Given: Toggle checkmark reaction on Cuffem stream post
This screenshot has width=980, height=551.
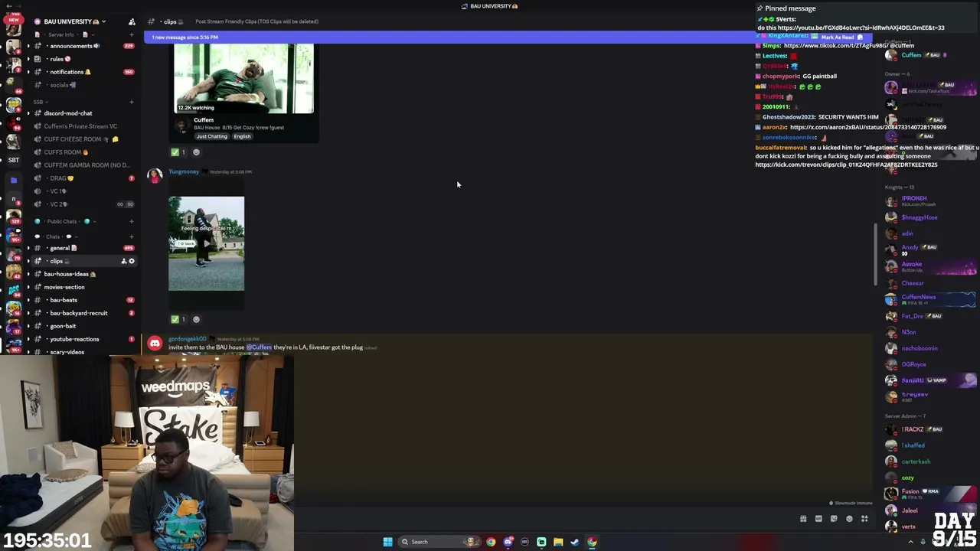Looking at the screenshot, I should pos(178,152).
